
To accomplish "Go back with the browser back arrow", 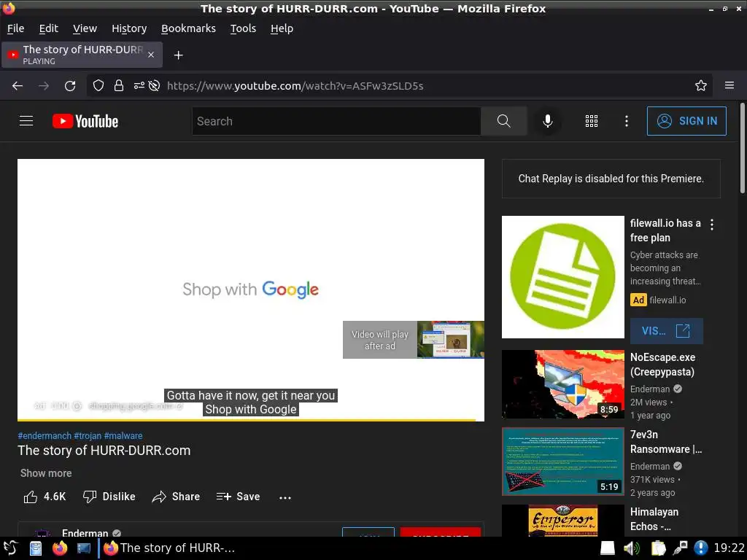I will 18,86.
